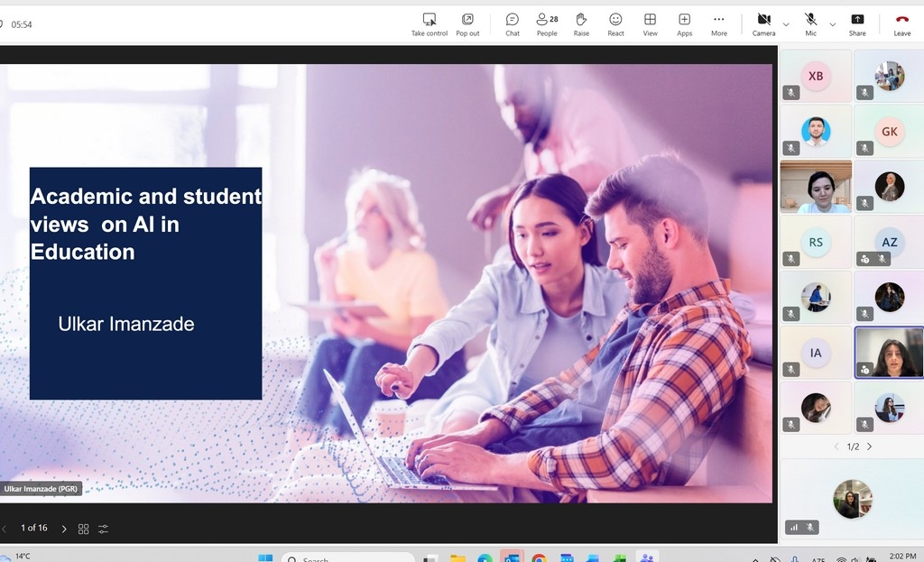Share your screen with Share icon
924x562 pixels.
coord(857,24)
